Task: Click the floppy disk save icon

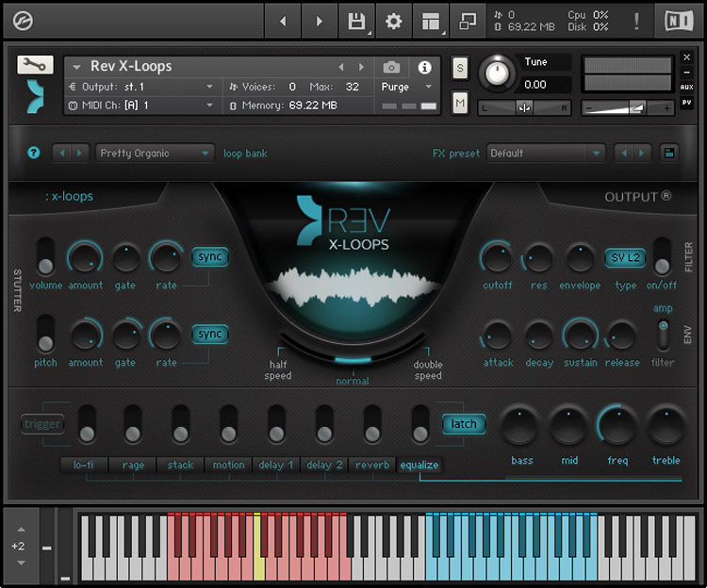Action: point(356,21)
